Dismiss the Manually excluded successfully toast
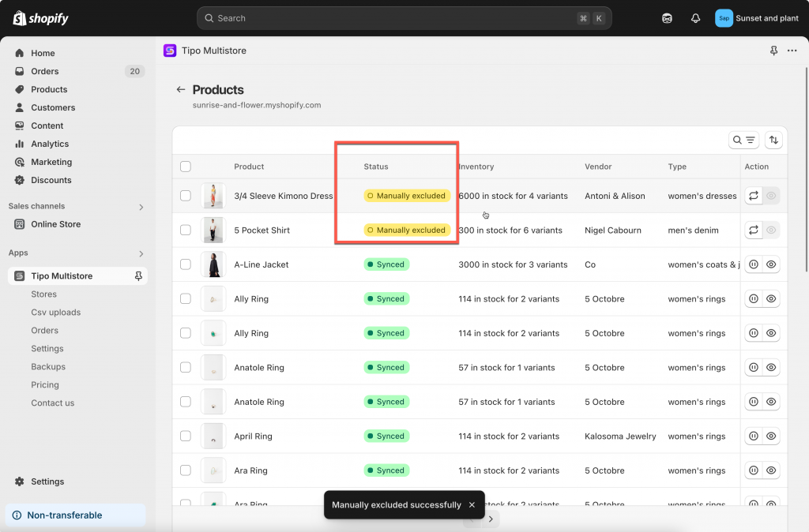The height and width of the screenshot is (532, 809). pyautogui.click(x=472, y=505)
